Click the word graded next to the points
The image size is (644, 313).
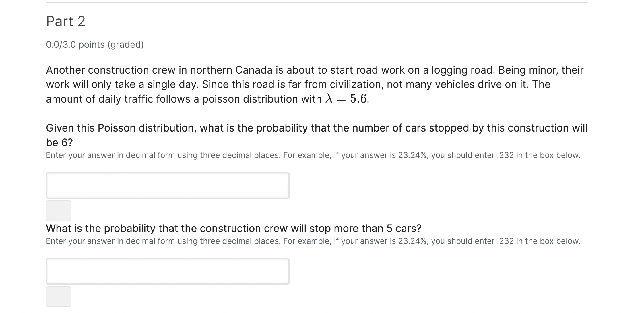point(125,44)
